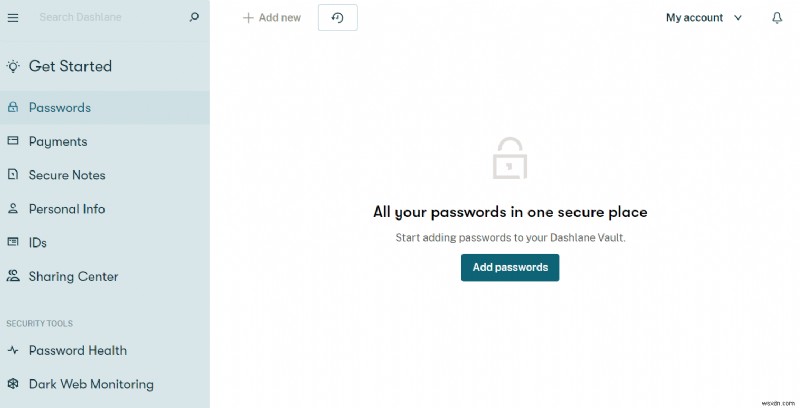
Task: Click the Get Started lightbulb icon
Action: (x=13, y=67)
